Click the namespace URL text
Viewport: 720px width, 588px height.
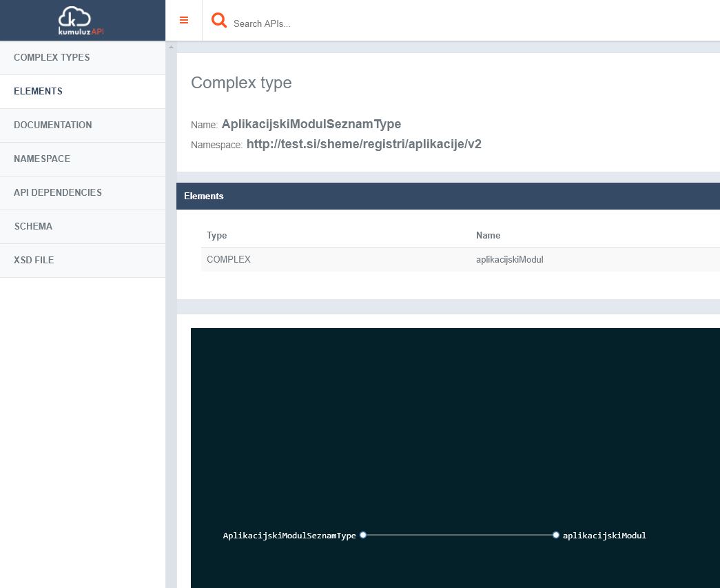click(x=364, y=144)
